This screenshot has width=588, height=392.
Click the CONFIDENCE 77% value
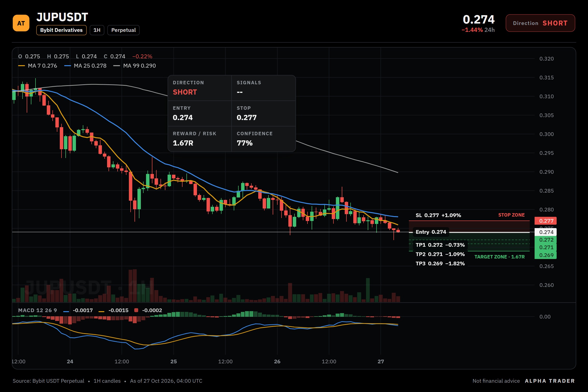tap(245, 143)
